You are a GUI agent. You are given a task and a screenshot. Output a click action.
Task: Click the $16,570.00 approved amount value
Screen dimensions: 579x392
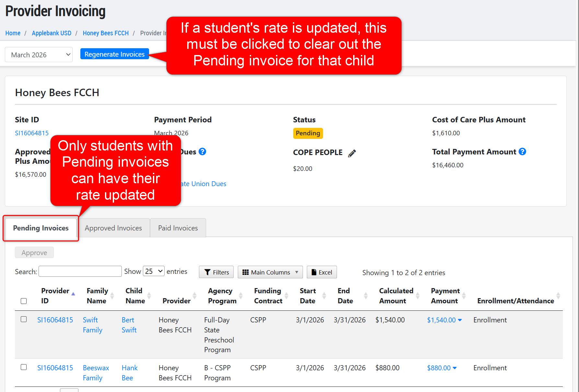(x=30, y=174)
